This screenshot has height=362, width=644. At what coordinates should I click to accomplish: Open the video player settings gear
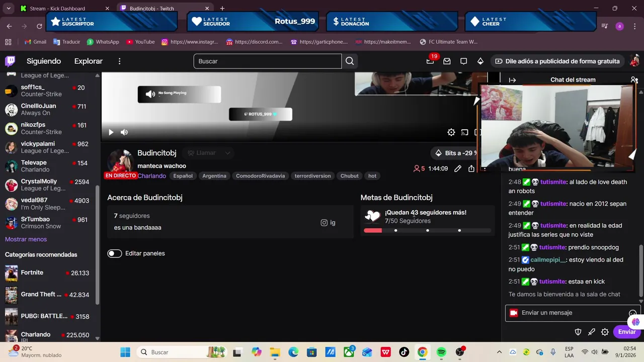coord(451,132)
